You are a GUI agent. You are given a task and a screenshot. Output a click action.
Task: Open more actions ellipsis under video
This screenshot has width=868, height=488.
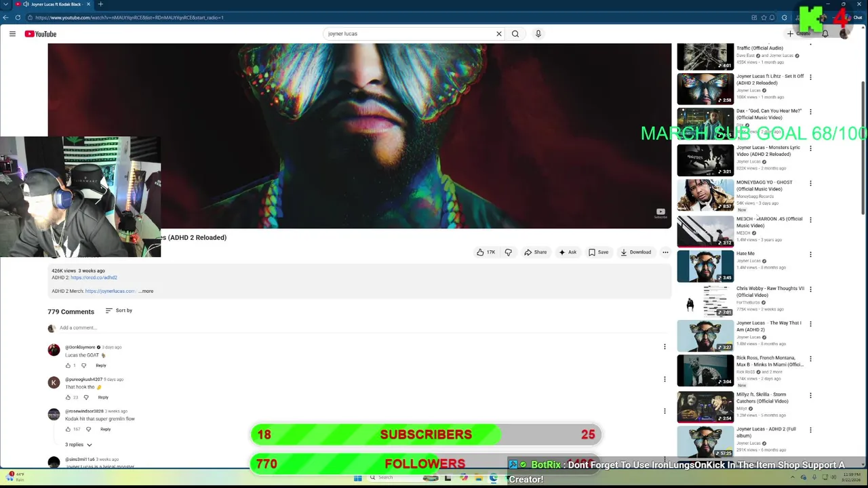coord(665,252)
